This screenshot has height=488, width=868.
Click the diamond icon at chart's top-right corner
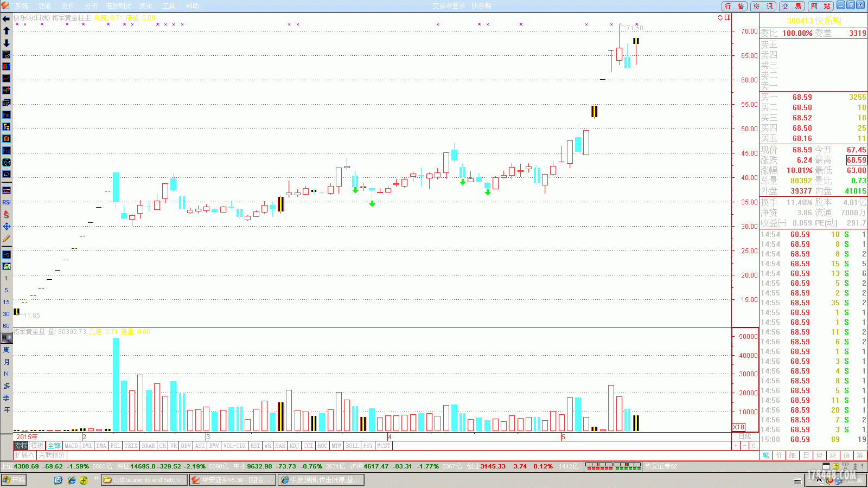[x=720, y=17]
